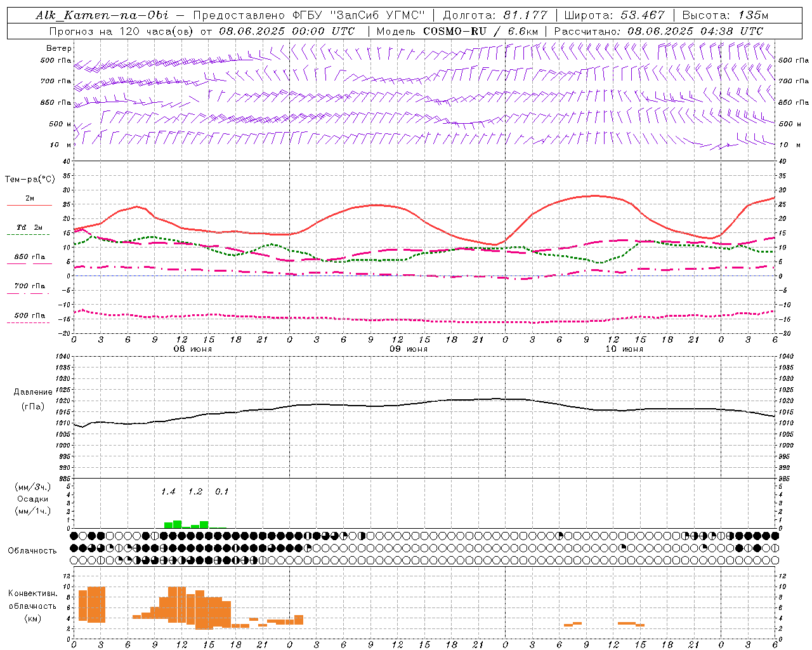Click the 0.1 three-hour precipitation value
This screenshot has height=650, width=812.
(222, 491)
